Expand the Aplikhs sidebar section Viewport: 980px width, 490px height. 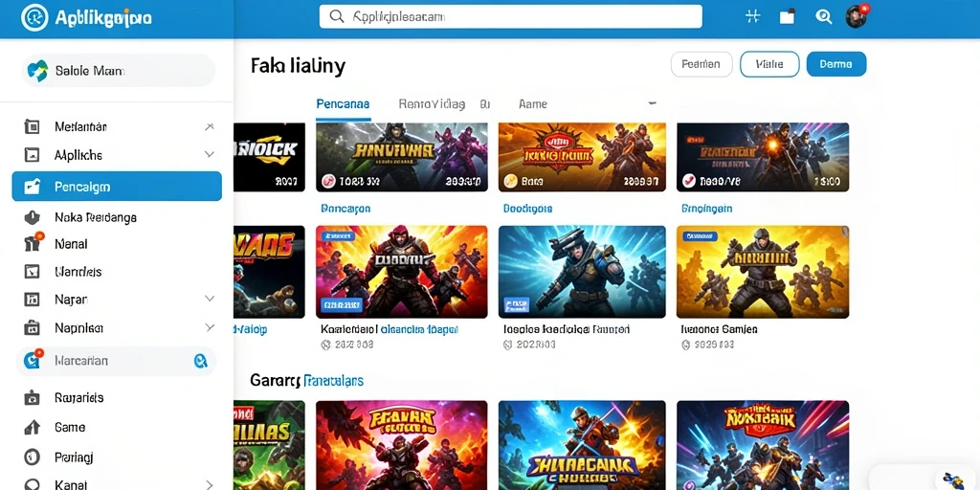click(x=210, y=154)
